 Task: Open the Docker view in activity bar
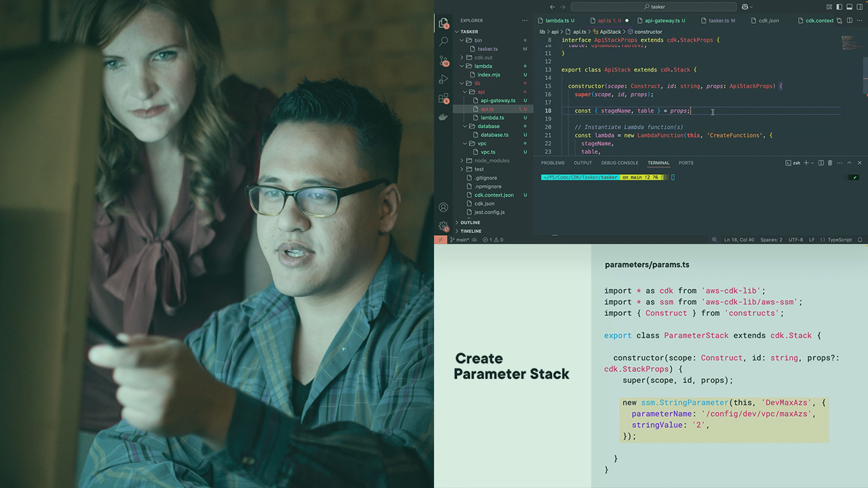(x=443, y=117)
